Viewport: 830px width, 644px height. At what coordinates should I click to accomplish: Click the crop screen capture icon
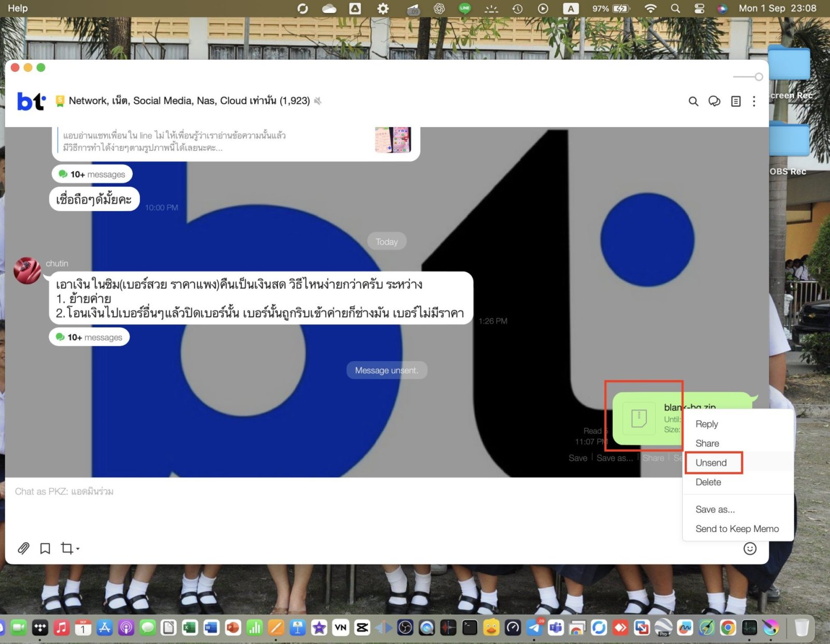(x=66, y=548)
